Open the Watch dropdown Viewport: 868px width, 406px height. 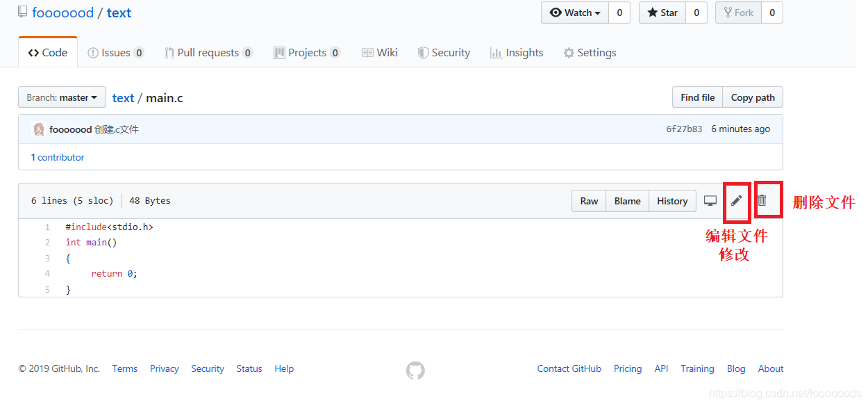point(575,13)
